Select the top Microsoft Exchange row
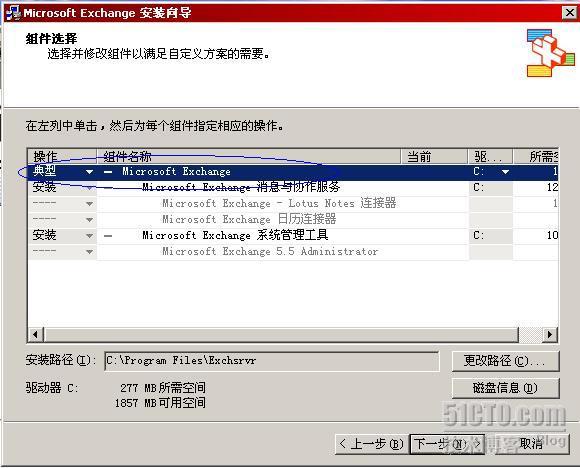This screenshot has height=468, width=580. pyautogui.click(x=293, y=172)
